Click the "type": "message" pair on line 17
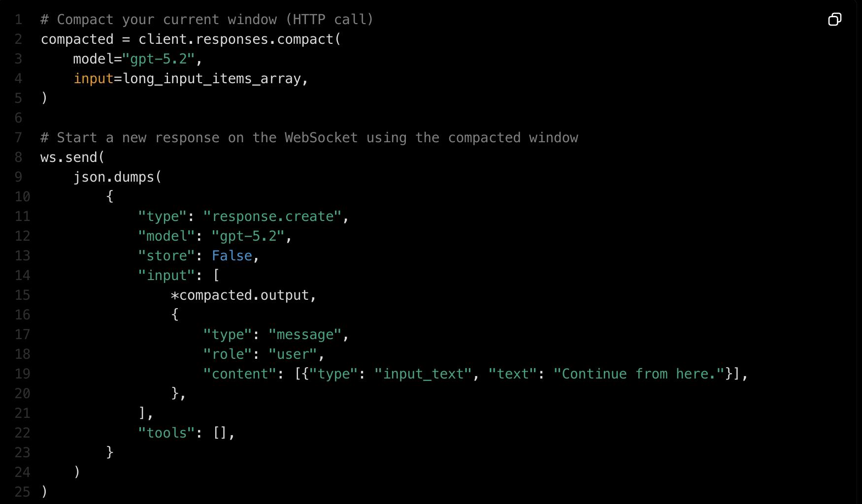This screenshot has width=862, height=504. 276,334
